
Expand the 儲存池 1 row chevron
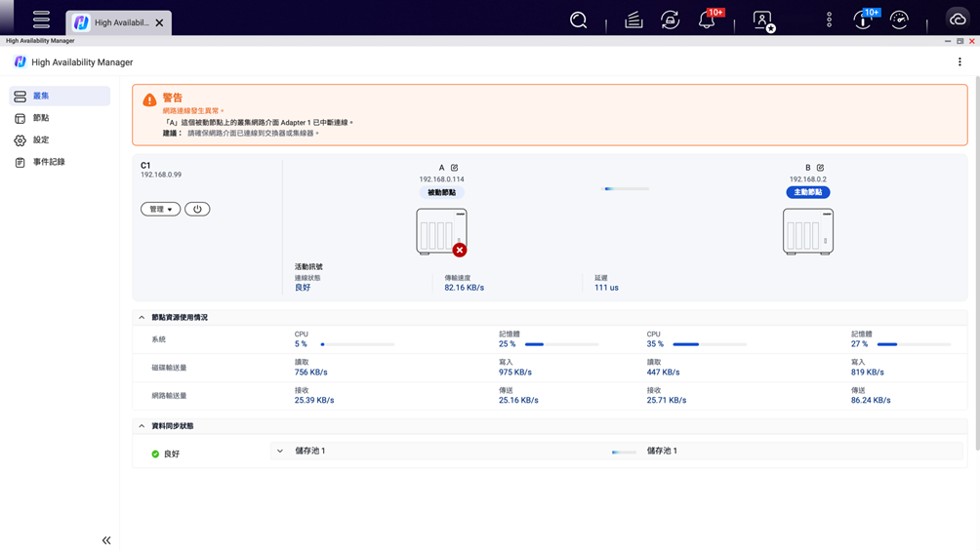(280, 452)
